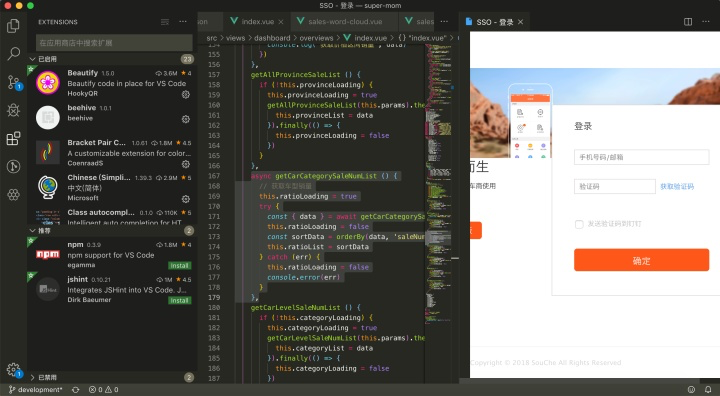
Task: Close the SSO - 登录 tab
Action: click(x=520, y=22)
